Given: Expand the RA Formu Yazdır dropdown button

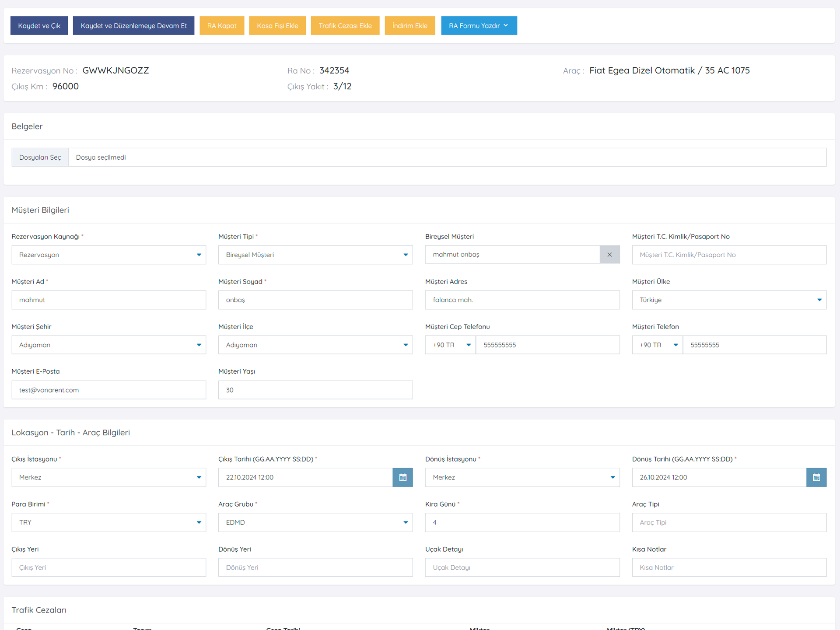Looking at the screenshot, I should 479,26.
